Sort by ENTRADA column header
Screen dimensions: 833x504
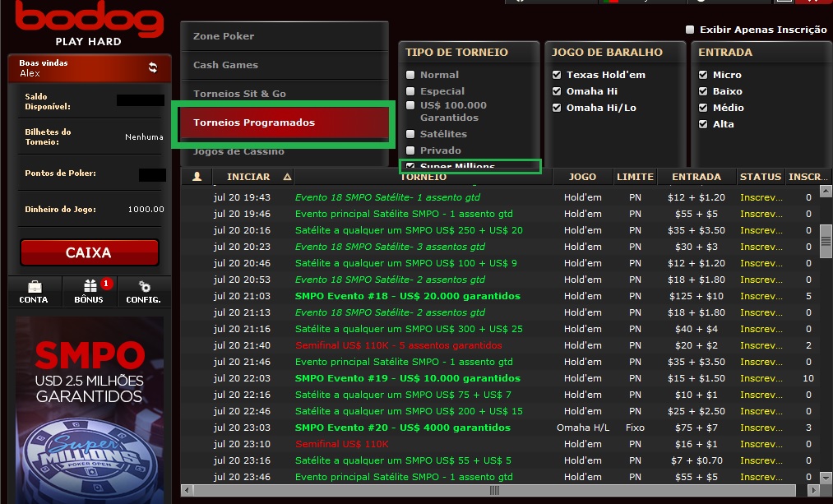[696, 176]
